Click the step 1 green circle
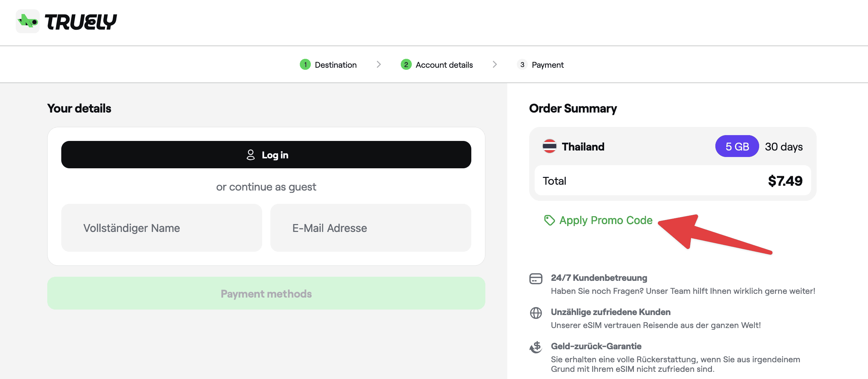868x379 pixels. (305, 65)
